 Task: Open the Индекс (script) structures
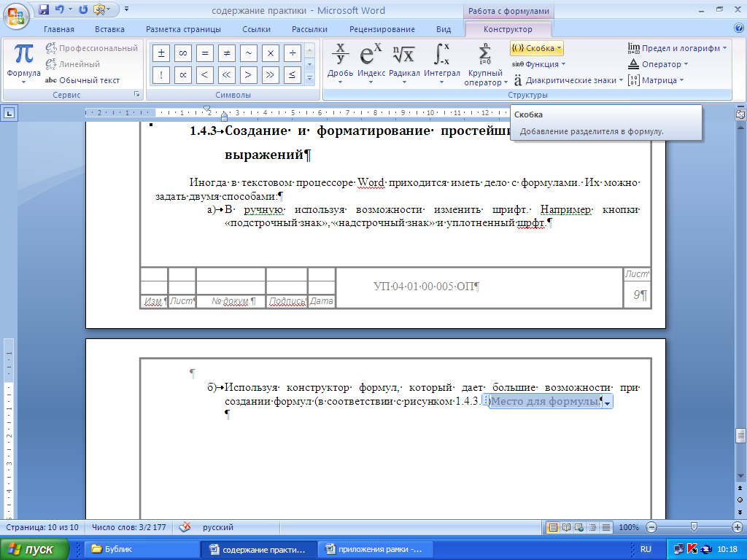(371, 63)
